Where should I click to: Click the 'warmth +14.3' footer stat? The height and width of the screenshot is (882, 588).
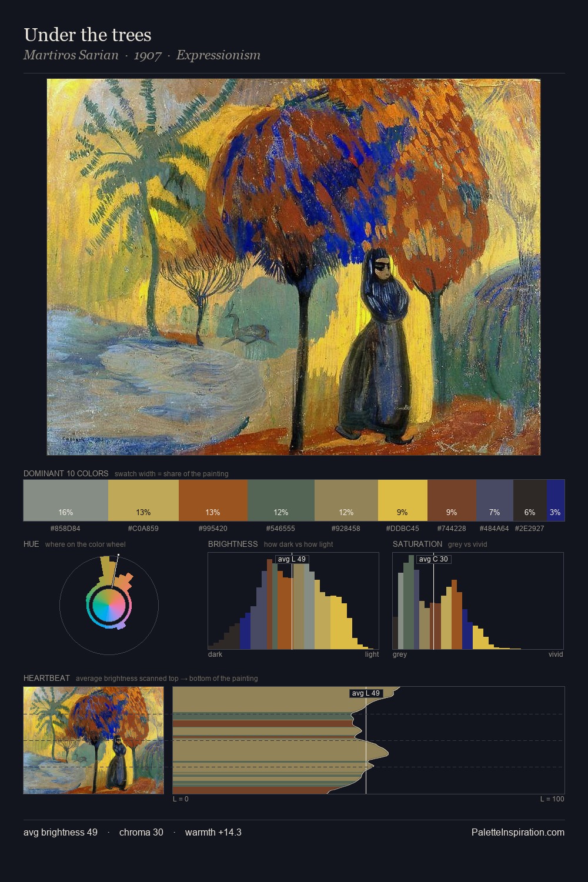pyautogui.click(x=213, y=832)
